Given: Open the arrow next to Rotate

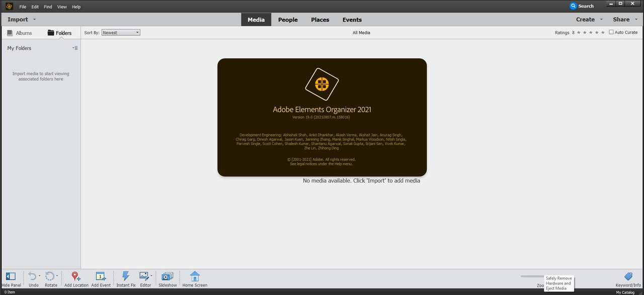Looking at the screenshot, I should point(57,276).
